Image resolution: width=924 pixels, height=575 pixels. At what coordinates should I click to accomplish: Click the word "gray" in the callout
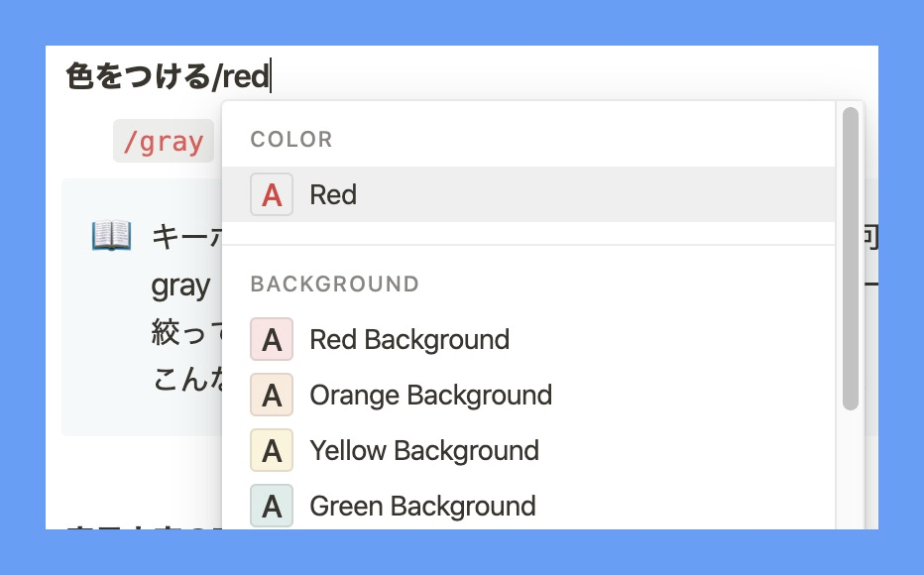coord(180,287)
